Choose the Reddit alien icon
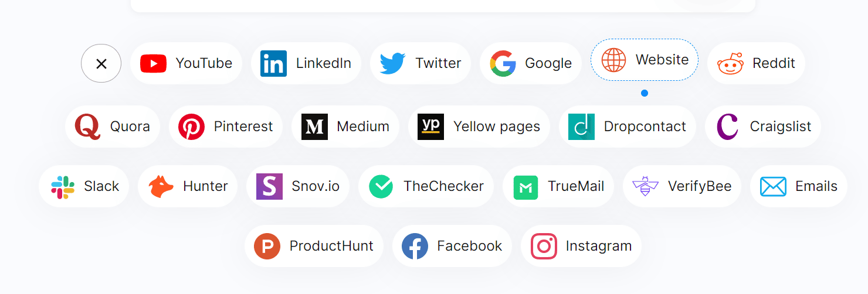The image size is (868, 294). point(730,63)
